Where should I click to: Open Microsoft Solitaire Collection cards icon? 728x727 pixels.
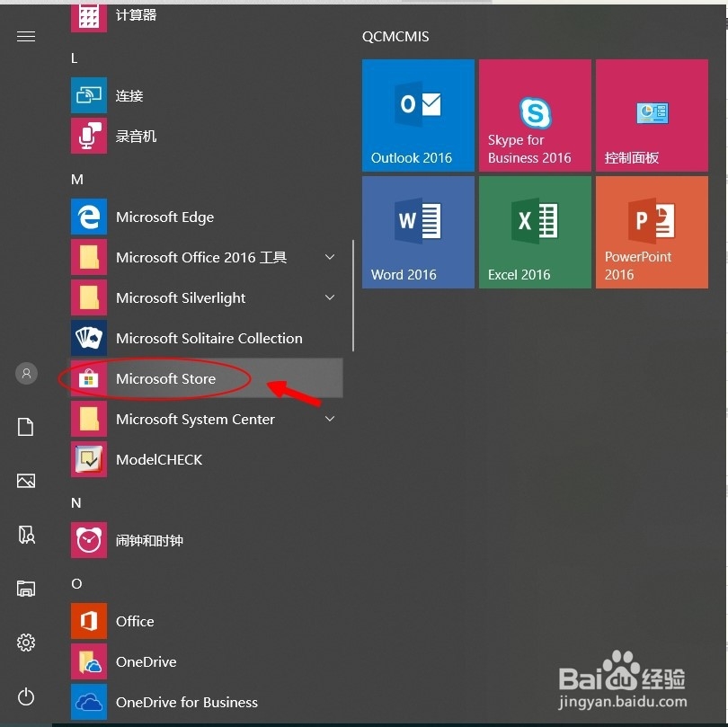coord(89,338)
